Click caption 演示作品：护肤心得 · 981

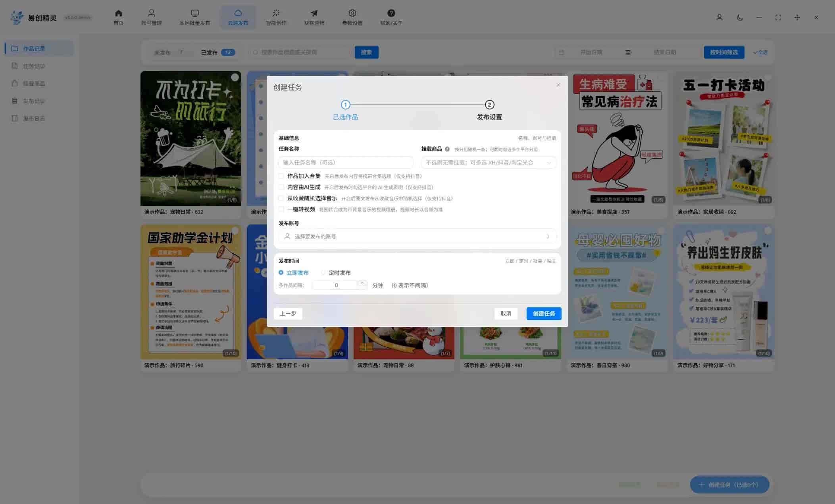493,365
